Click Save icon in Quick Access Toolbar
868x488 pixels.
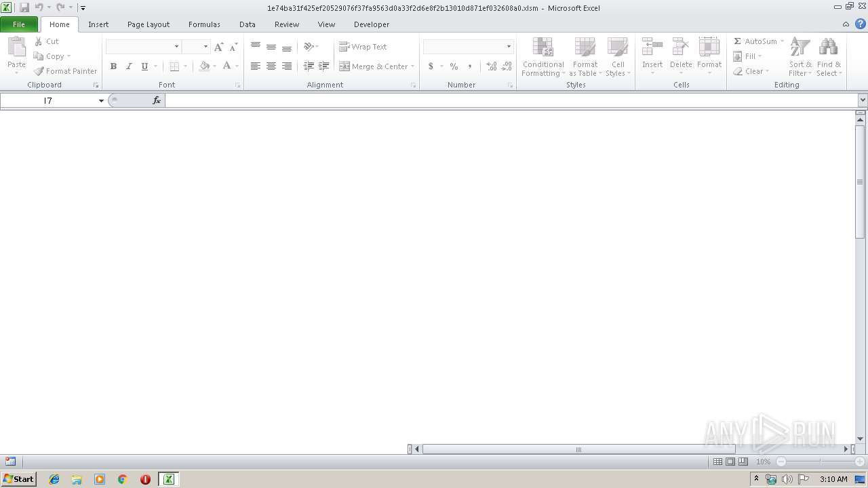coord(24,7)
